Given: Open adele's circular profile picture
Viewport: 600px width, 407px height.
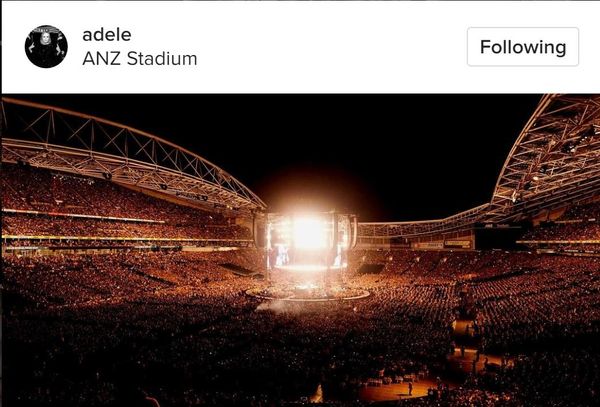Looking at the screenshot, I should 46,47.
